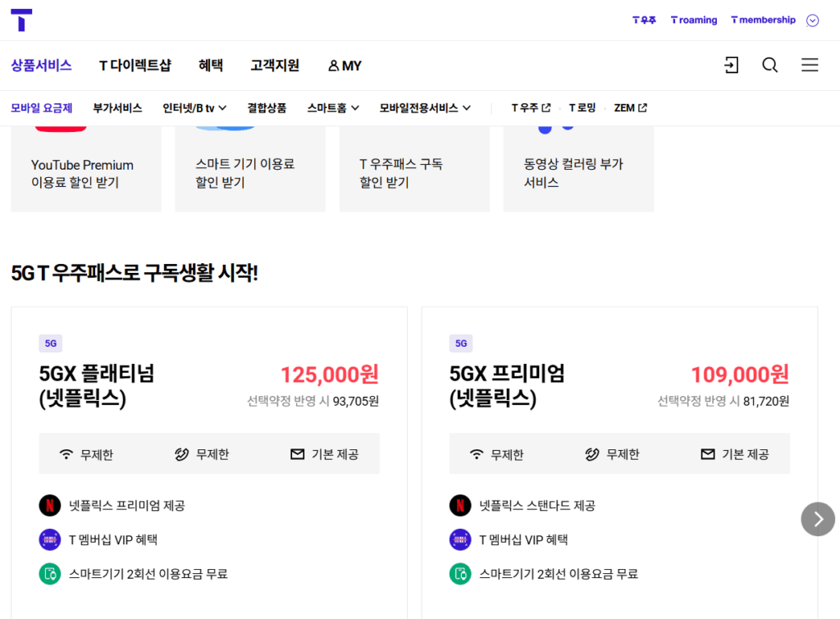
Task: Click 넷플릭스 프리미엄 제공 text
Action: pyautogui.click(x=127, y=506)
